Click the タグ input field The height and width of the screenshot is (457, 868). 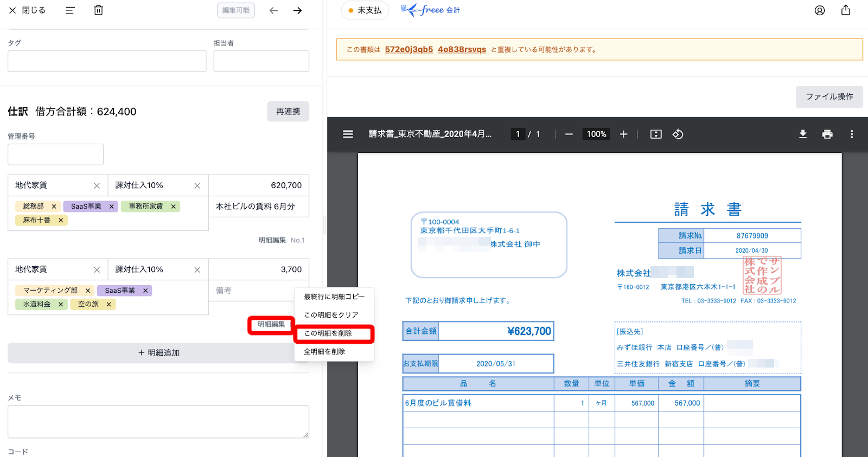[107, 61]
